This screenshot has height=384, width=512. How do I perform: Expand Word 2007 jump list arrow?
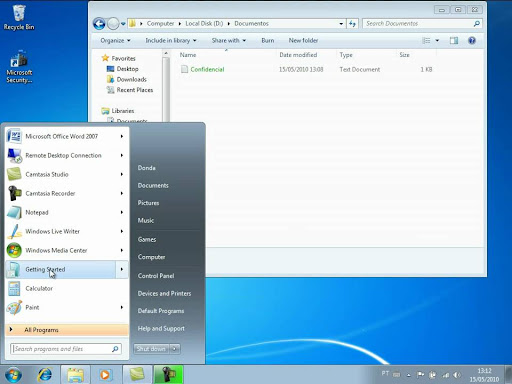[122, 136]
